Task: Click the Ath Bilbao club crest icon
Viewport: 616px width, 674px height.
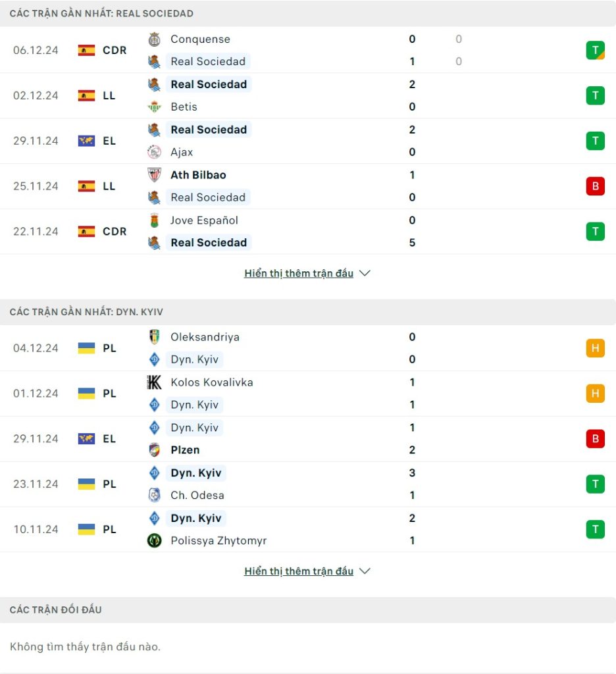Action: coord(155,175)
